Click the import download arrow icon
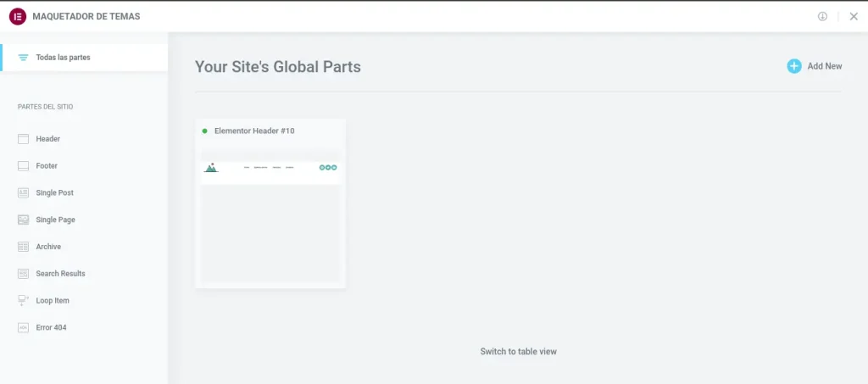 [822, 16]
